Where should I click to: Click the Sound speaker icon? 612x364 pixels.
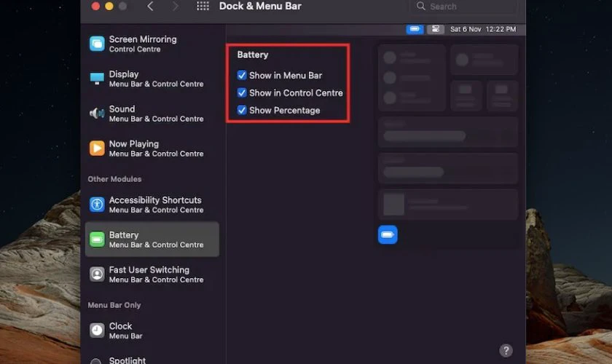(97, 114)
